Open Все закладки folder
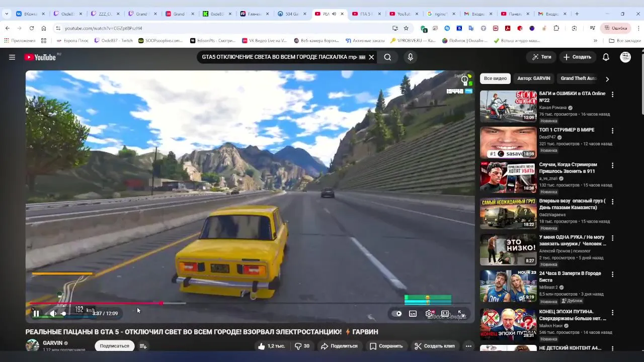The image size is (644, 362). coord(624,41)
